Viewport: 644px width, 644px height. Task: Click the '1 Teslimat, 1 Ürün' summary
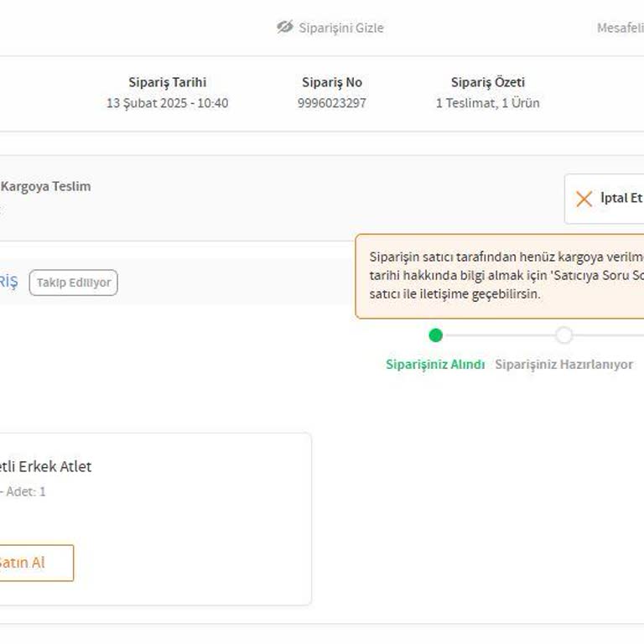click(487, 103)
